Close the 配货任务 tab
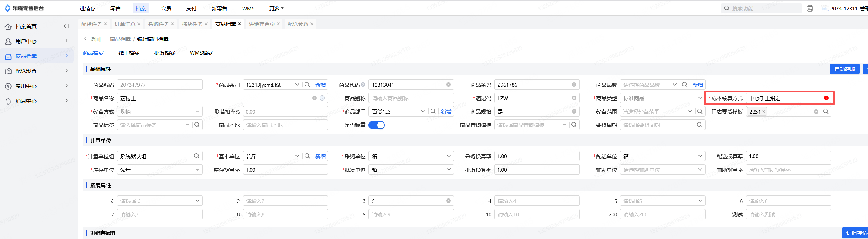The width and height of the screenshot is (868, 239). click(105, 24)
